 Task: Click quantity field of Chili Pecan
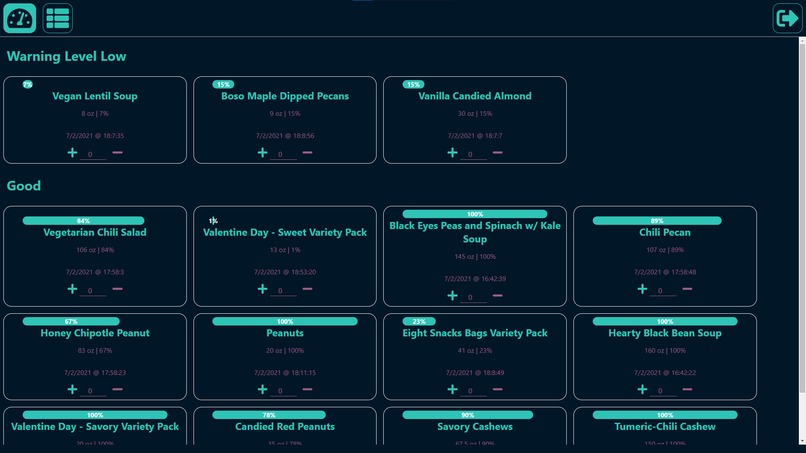(663, 291)
